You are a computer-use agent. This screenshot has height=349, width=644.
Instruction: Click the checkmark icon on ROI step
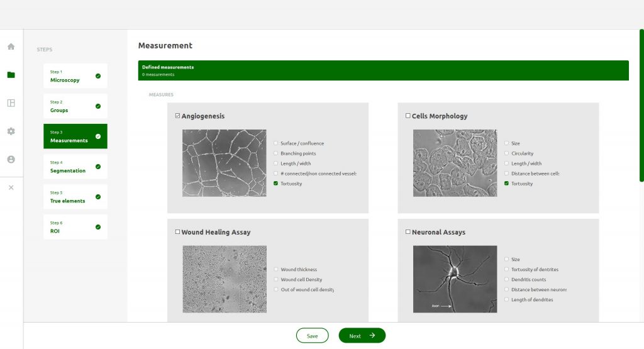(97, 227)
